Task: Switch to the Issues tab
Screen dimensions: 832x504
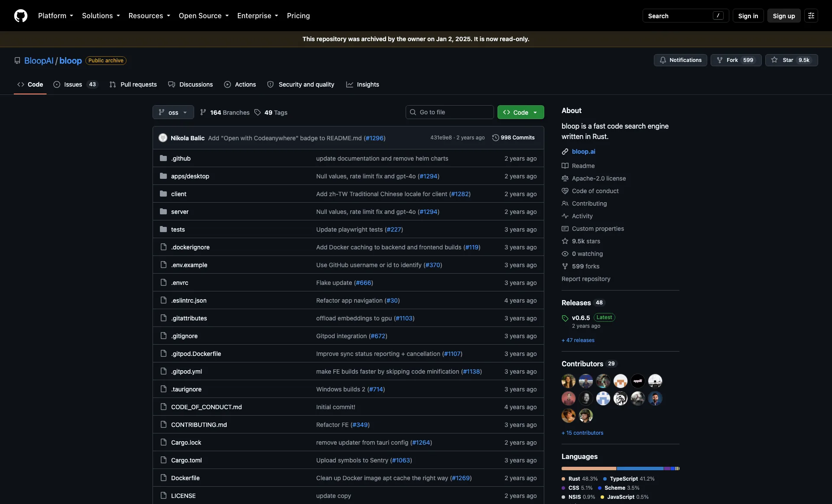Action: pos(76,84)
